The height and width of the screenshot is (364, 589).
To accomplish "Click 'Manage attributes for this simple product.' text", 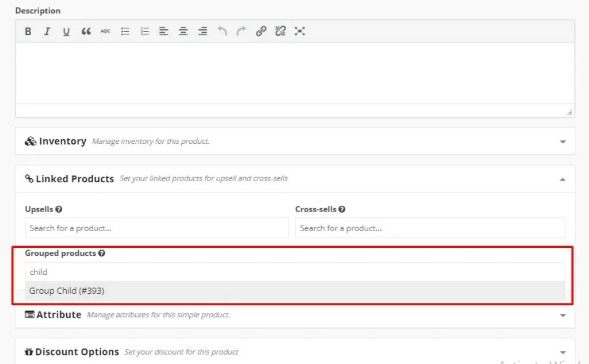I will [x=158, y=315].
